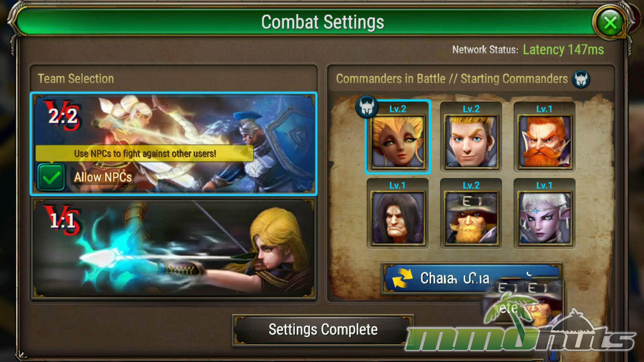Click the Settings Complete button
The height and width of the screenshot is (362, 644).
pyautogui.click(x=323, y=330)
